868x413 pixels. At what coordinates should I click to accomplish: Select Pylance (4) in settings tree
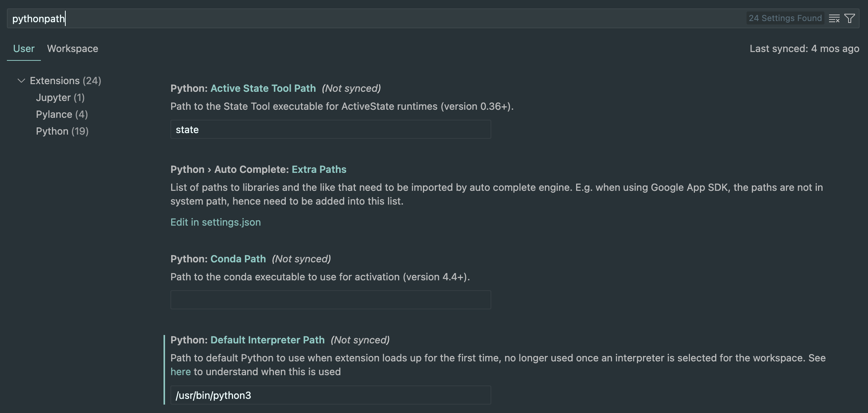coord(62,114)
